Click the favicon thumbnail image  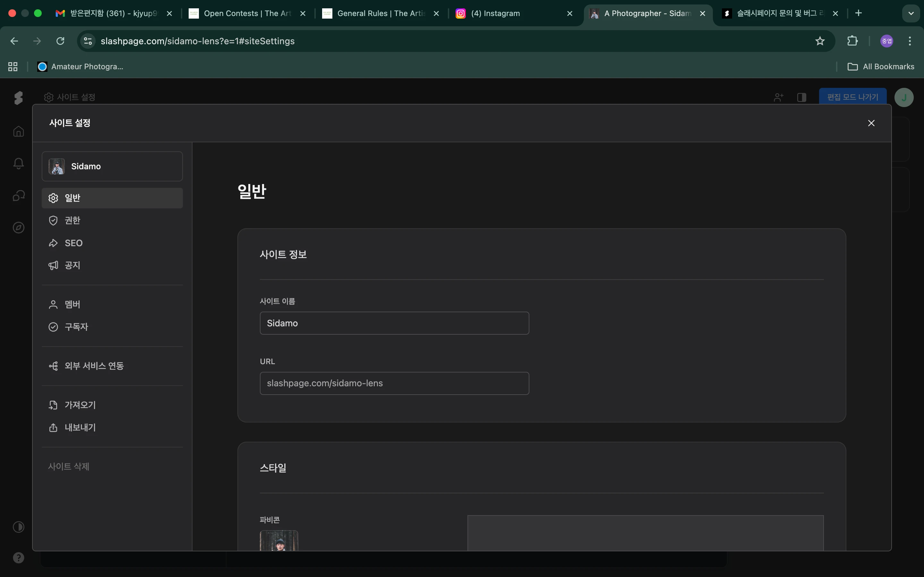click(279, 541)
